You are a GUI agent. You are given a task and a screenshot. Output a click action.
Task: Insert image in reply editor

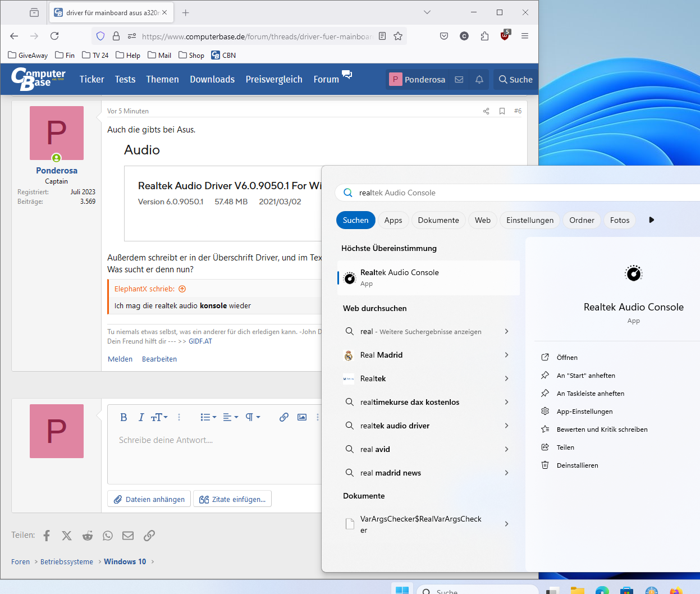302,417
